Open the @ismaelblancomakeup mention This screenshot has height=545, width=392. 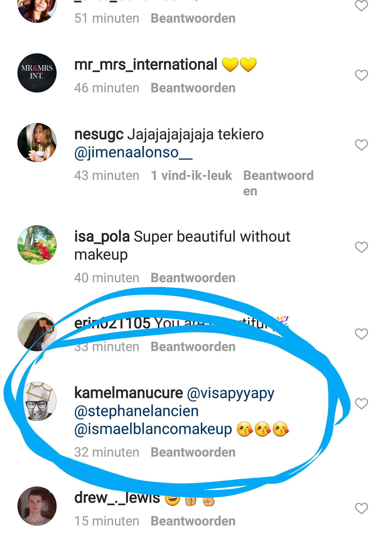pos(153,429)
